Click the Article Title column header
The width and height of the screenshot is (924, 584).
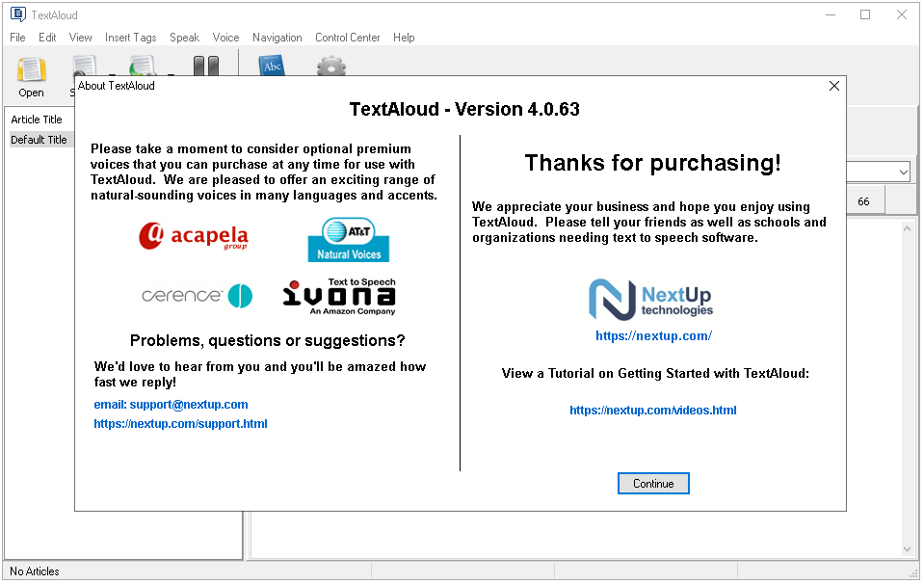point(37,119)
